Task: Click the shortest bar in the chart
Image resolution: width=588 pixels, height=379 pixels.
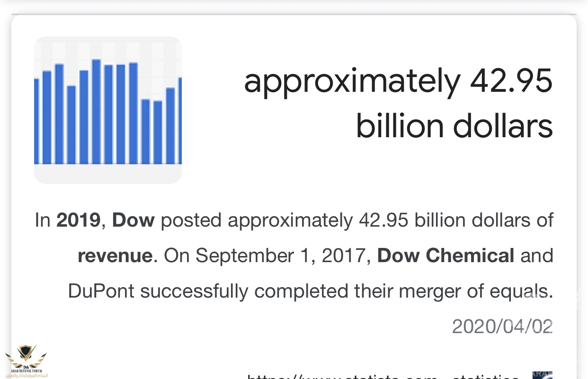Action: coord(158,132)
